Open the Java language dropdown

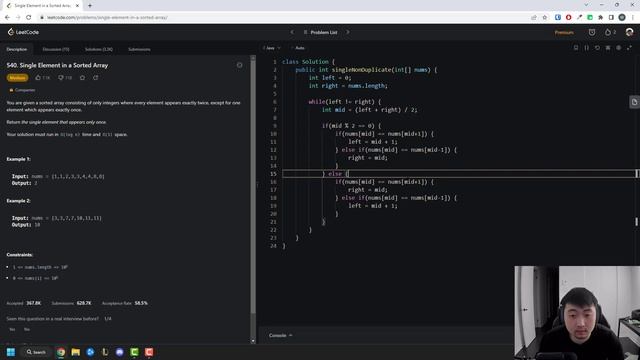pos(272,48)
